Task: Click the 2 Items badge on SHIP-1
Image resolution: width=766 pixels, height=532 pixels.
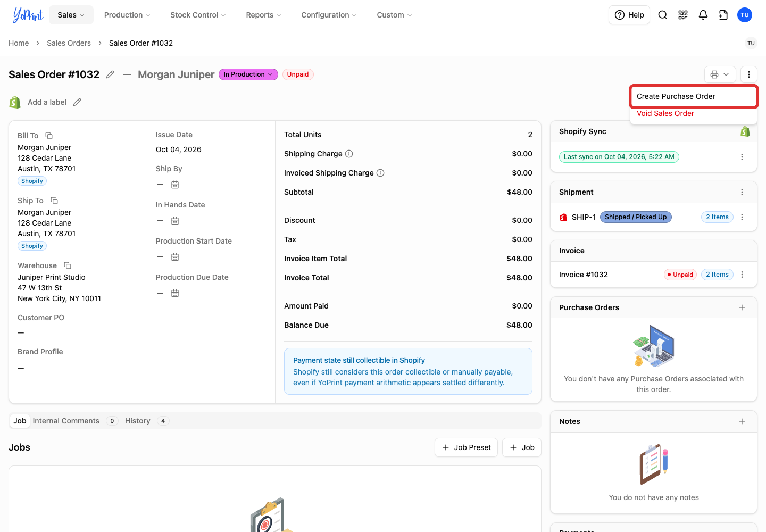Action: pyautogui.click(x=717, y=217)
